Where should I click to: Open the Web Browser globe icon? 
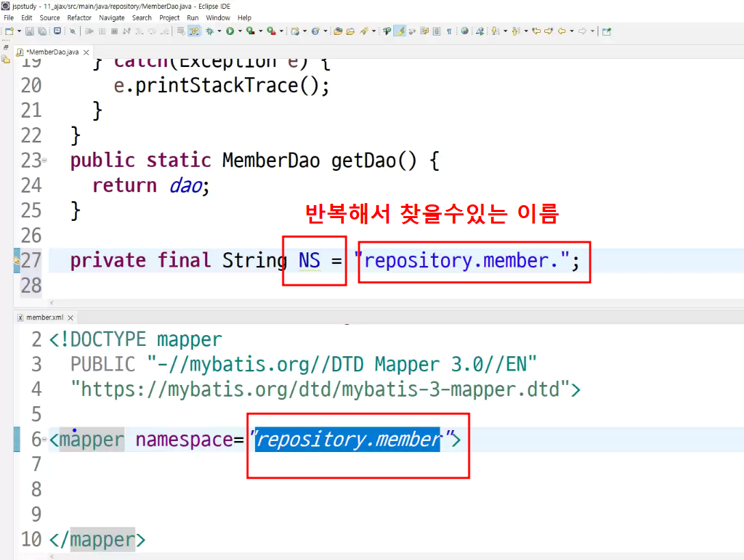[x=464, y=31]
